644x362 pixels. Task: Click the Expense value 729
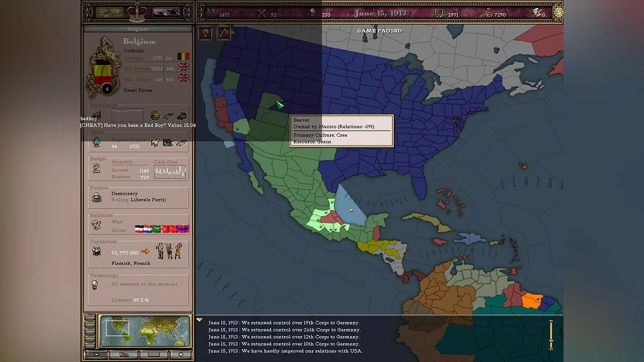coord(145,177)
